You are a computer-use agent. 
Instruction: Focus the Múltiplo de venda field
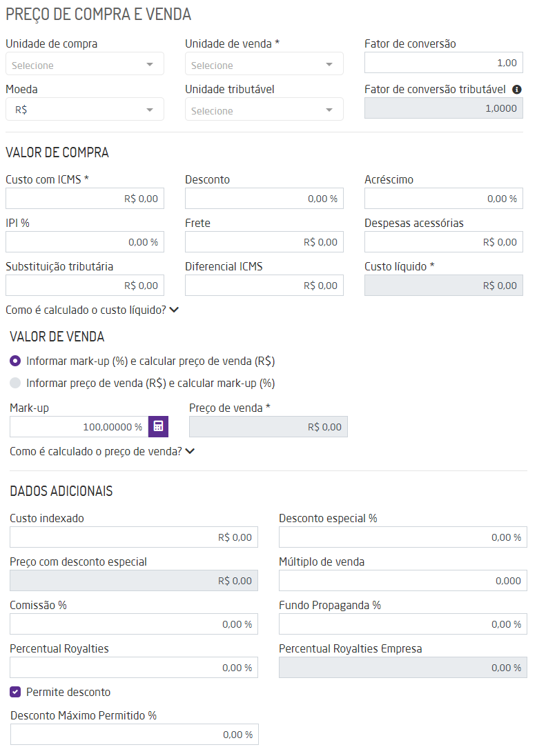pos(403,581)
